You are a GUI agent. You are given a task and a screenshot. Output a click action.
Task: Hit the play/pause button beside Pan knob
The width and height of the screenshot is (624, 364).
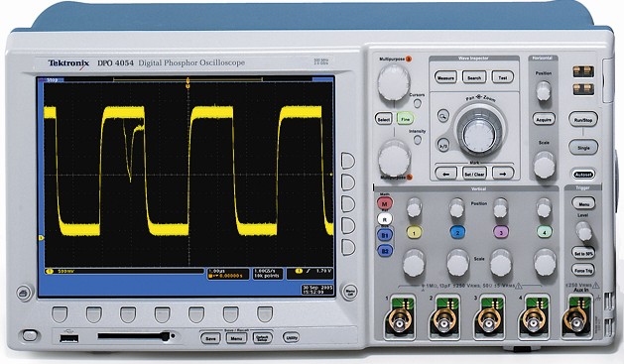tap(443, 145)
